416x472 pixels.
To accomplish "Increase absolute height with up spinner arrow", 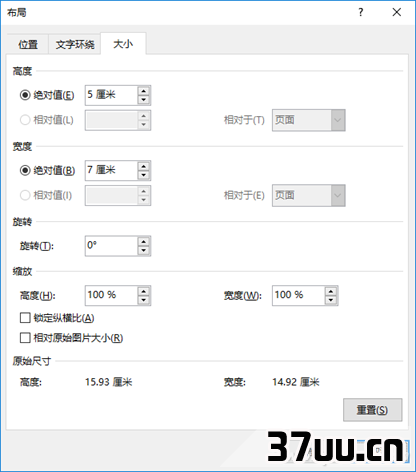I will [x=144, y=91].
